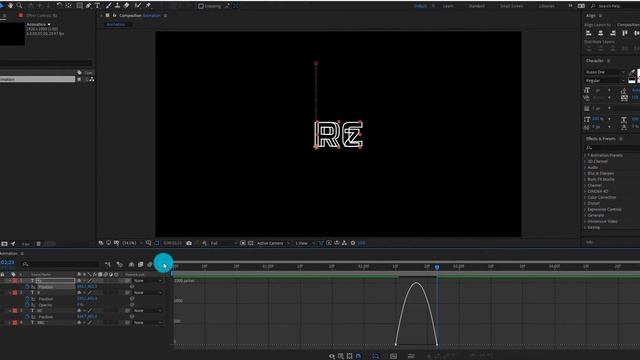Toggle Position stopwatch of layer 1

click(27, 287)
